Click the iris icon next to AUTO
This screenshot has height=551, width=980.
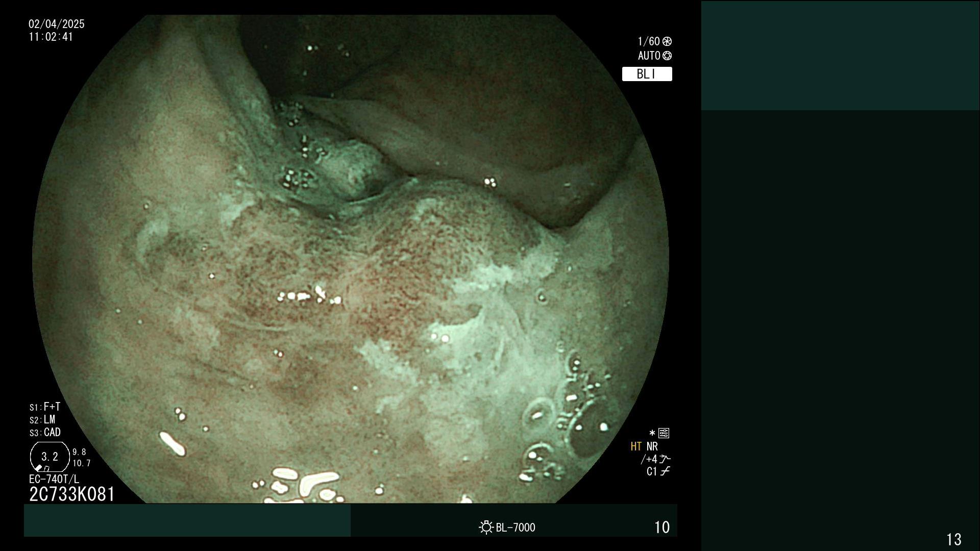point(667,56)
